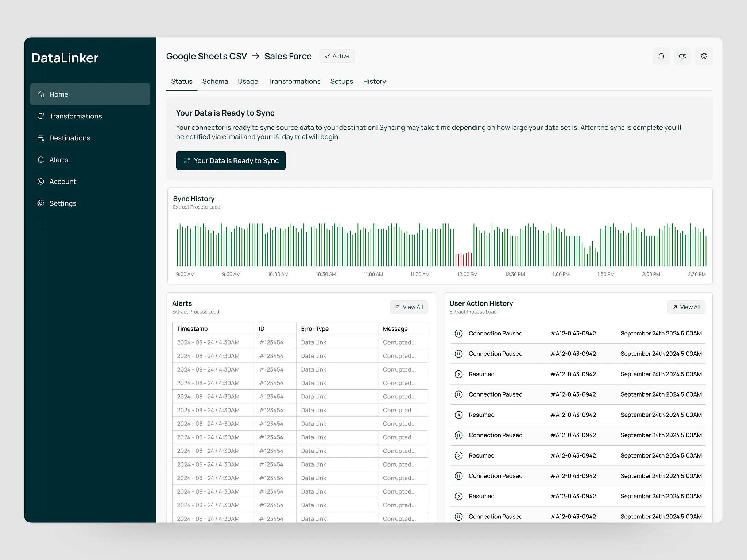The height and width of the screenshot is (560, 747).
Task: Click View All in User Action History
Action: pos(686,307)
